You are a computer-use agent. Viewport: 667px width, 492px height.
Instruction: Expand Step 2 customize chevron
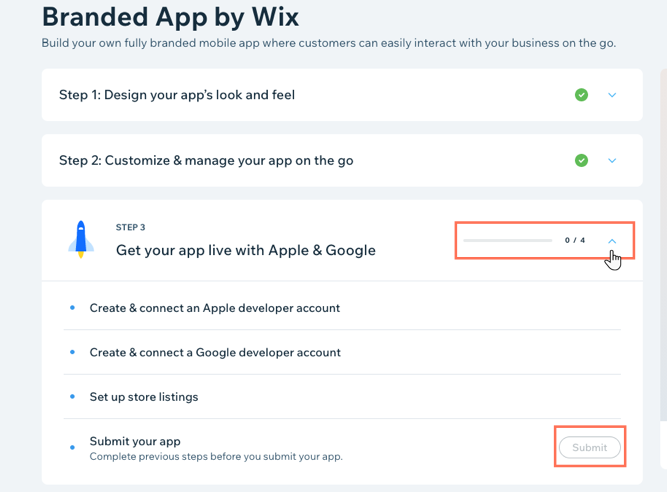612,160
